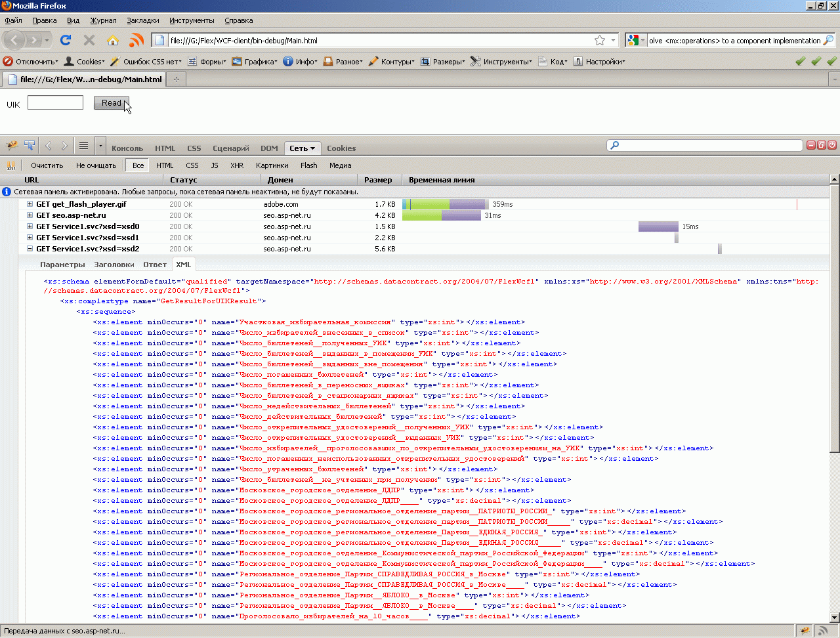
Task: Click the first green checkmark validation icon
Action: [x=800, y=61]
